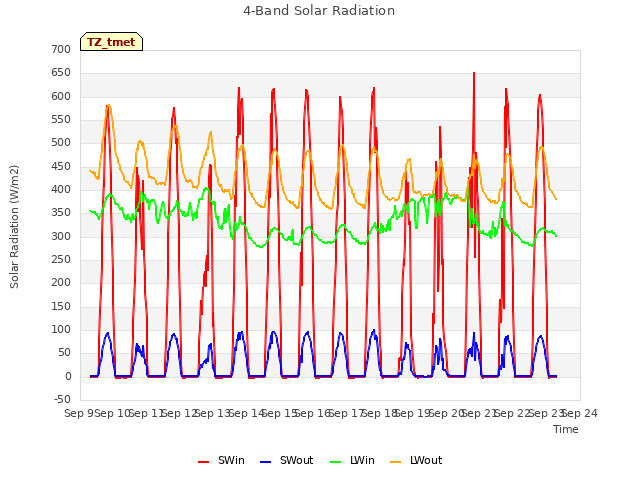Click the green LWin legend color marker
Image resolution: width=640 pixels, height=480 pixels.
coord(335,462)
